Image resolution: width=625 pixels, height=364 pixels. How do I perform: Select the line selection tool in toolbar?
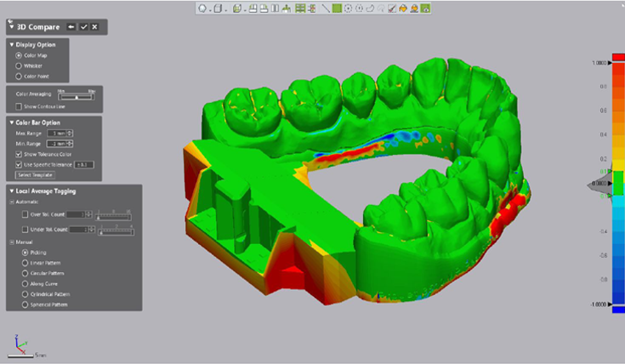326,9
